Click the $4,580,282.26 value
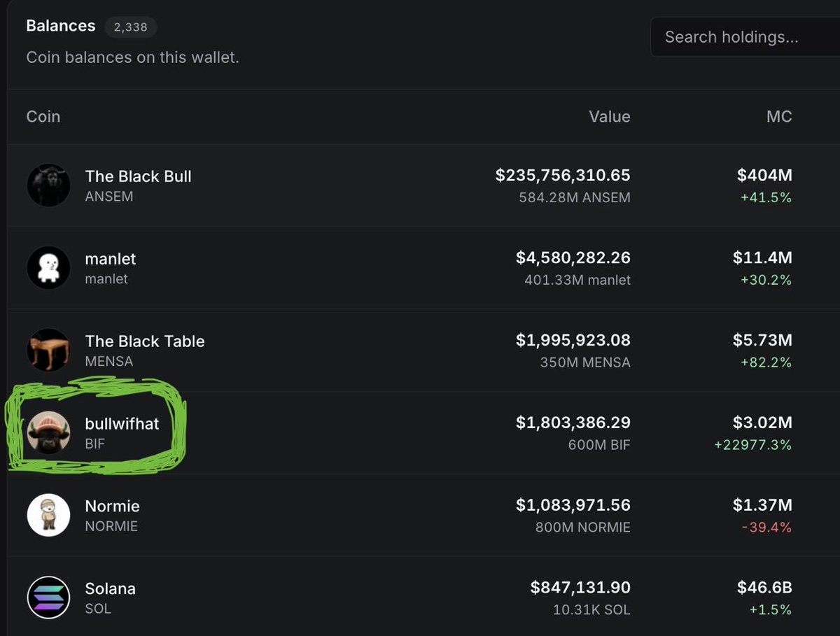Screen dimensions: 840x636 pos(573,258)
